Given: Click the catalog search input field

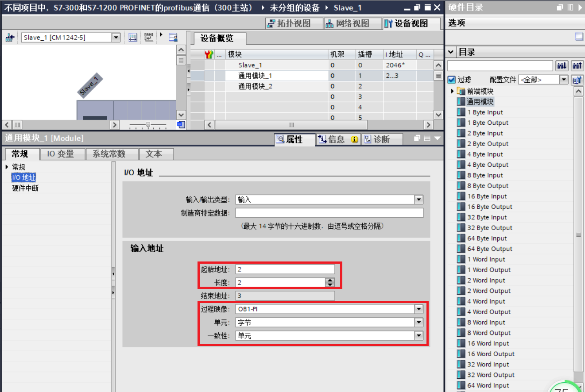Looking at the screenshot, I should click(500, 66).
